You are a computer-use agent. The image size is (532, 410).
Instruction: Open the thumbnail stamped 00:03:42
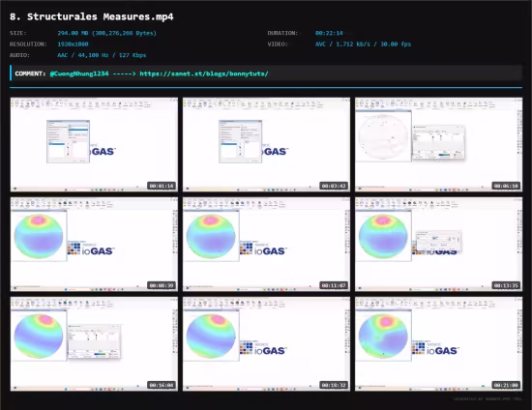pyautogui.click(x=266, y=144)
